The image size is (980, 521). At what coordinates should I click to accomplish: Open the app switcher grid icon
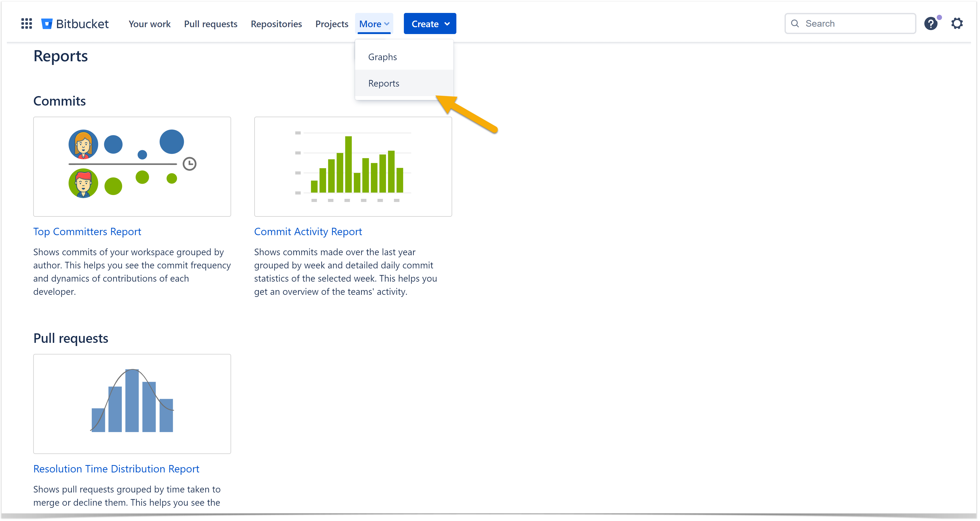click(x=26, y=23)
